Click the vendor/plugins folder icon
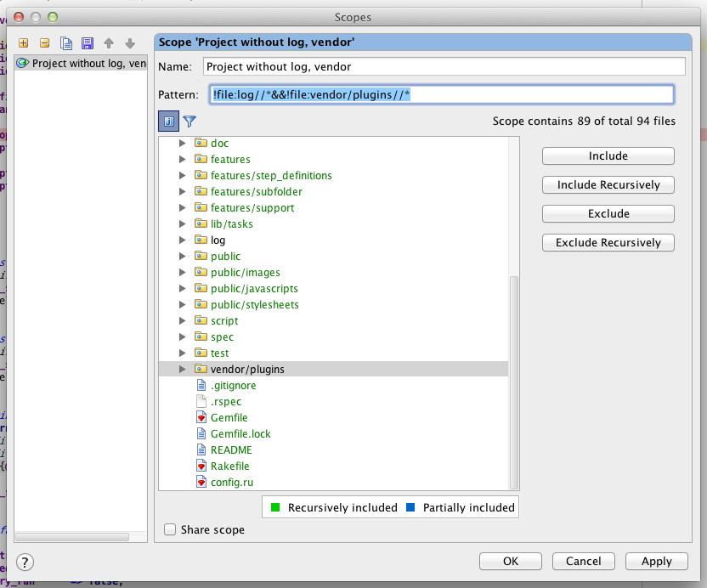707x588 pixels. tap(201, 370)
